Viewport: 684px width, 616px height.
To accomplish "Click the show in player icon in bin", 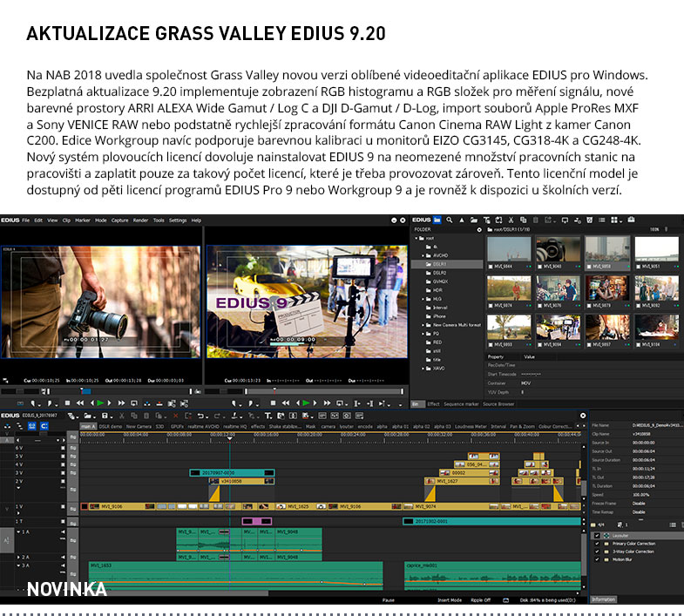I will pyautogui.click(x=565, y=220).
